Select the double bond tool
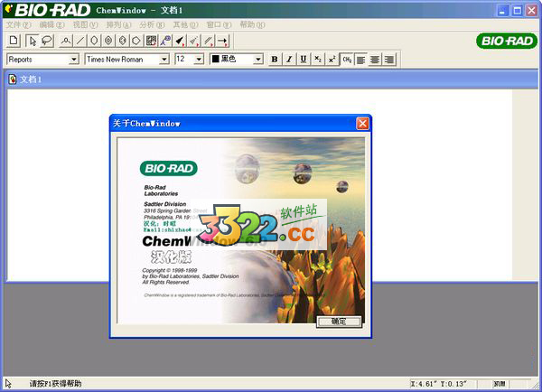Viewport: 542px width, 392px height. [x=208, y=41]
